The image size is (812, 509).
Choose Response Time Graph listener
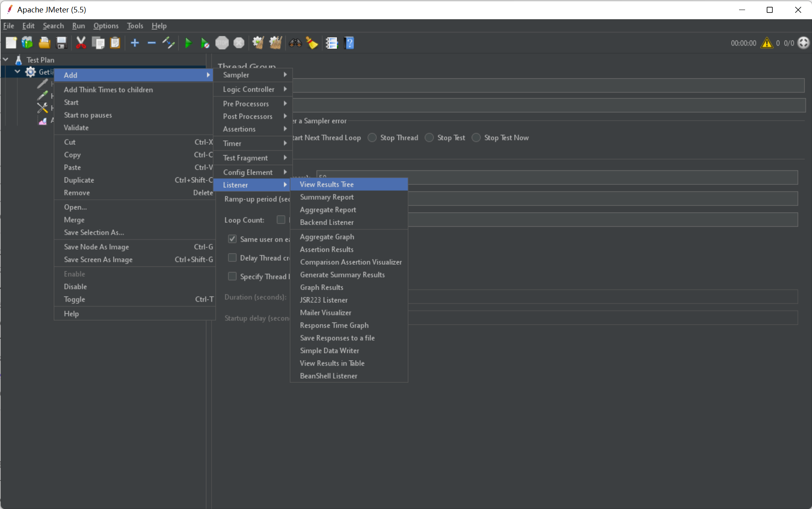pyautogui.click(x=349, y=326)
